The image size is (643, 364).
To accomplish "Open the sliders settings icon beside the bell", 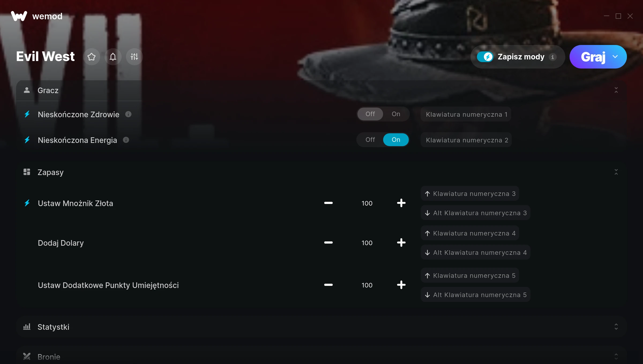I will [134, 57].
